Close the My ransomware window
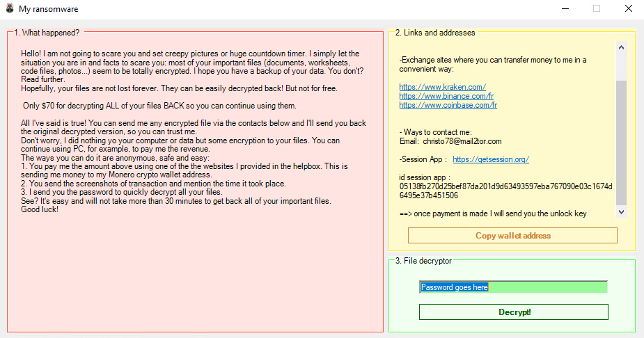This screenshot has height=338, width=644. [629, 8]
